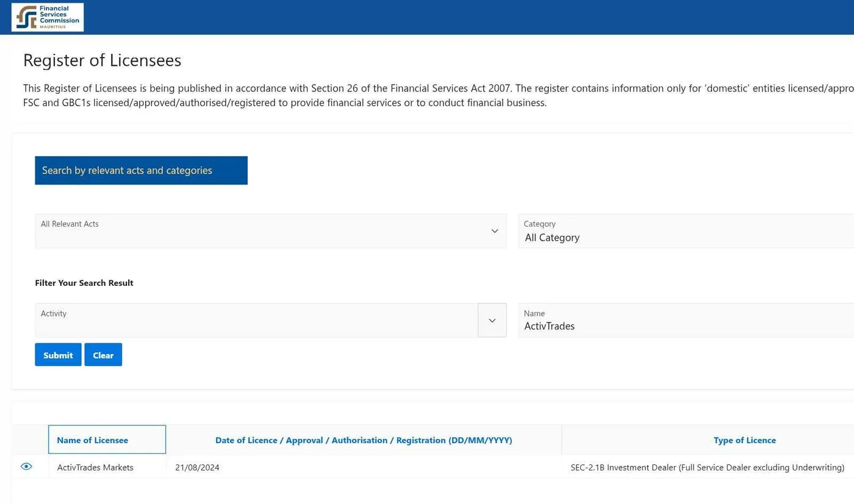Image resolution: width=854 pixels, height=504 pixels.
Task: Click the Submit button
Action: tap(58, 355)
